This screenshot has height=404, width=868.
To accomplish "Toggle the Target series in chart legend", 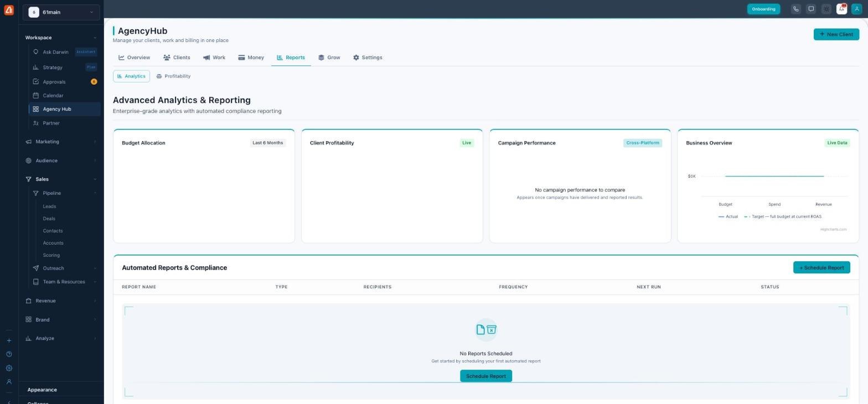I will click(x=783, y=217).
